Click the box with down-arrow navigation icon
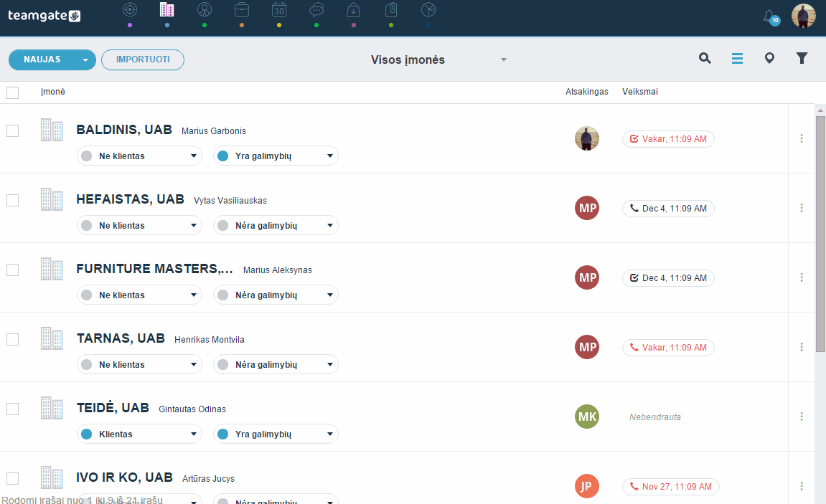Viewport: 826px width, 504px height. pyautogui.click(x=354, y=10)
